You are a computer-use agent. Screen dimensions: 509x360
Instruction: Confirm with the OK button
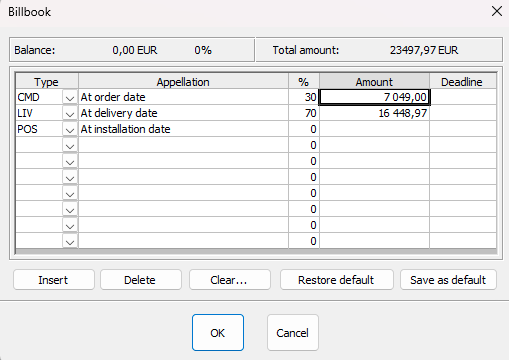(x=218, y=332)
